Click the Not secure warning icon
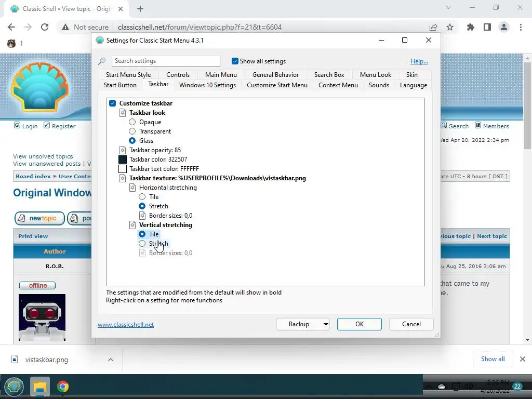532x399 pixels. pos(65,27)
